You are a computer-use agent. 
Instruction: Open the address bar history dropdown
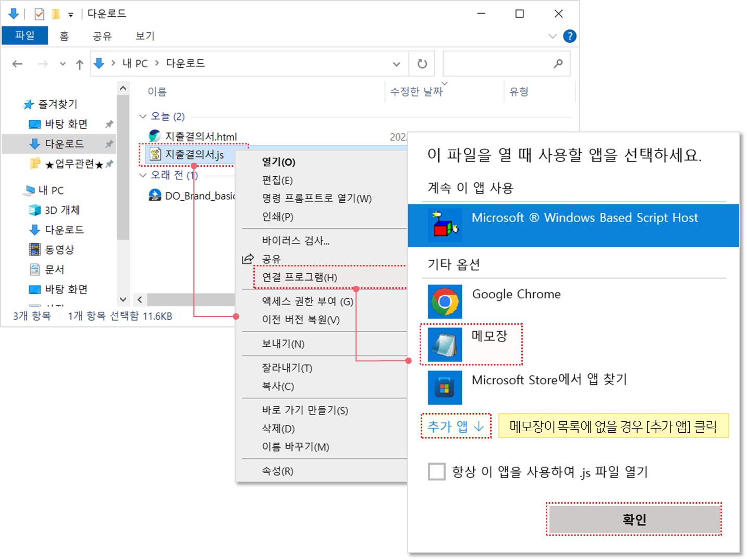pos(396,64)
